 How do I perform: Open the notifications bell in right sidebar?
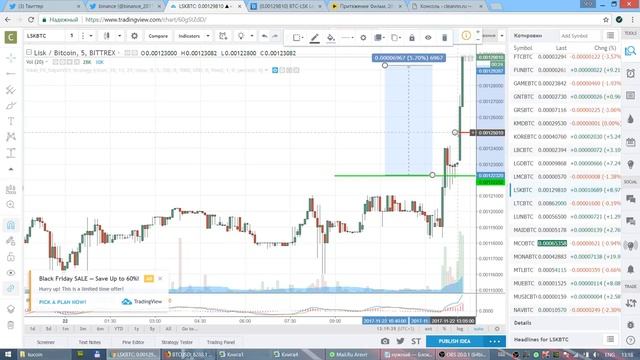pos(631,269)
